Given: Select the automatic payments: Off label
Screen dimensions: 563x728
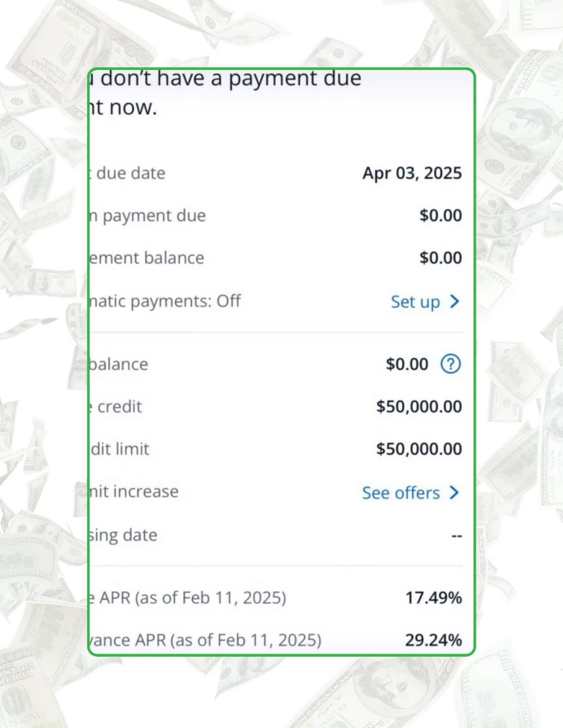Looking at the screenshot, I should pyautogui.click(x=165, y=301).
